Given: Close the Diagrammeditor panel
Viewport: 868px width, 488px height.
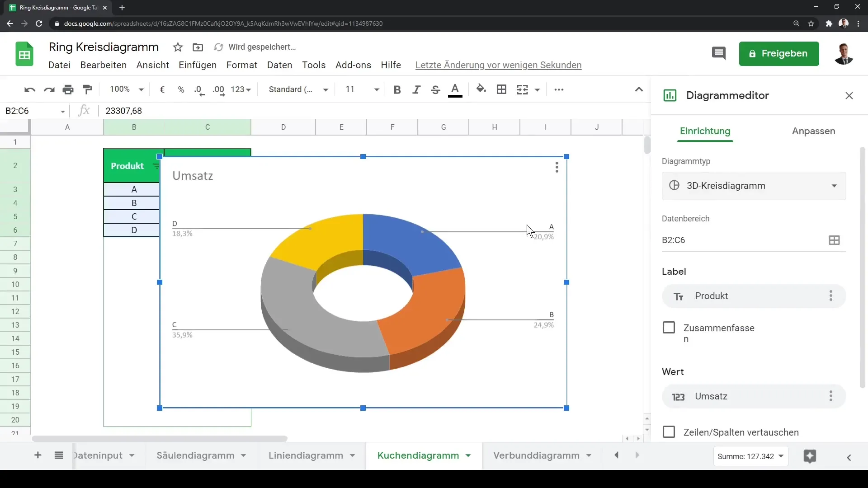Looking at the screenshot, I should pyautogui.click(x=849, y=96).
